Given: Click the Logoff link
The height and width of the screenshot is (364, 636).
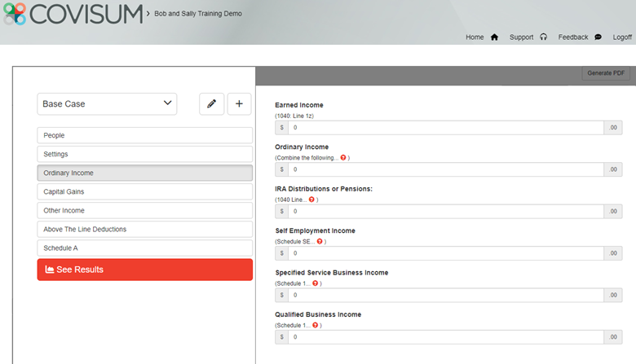Looking at the screenshot, I should (622, 37).
